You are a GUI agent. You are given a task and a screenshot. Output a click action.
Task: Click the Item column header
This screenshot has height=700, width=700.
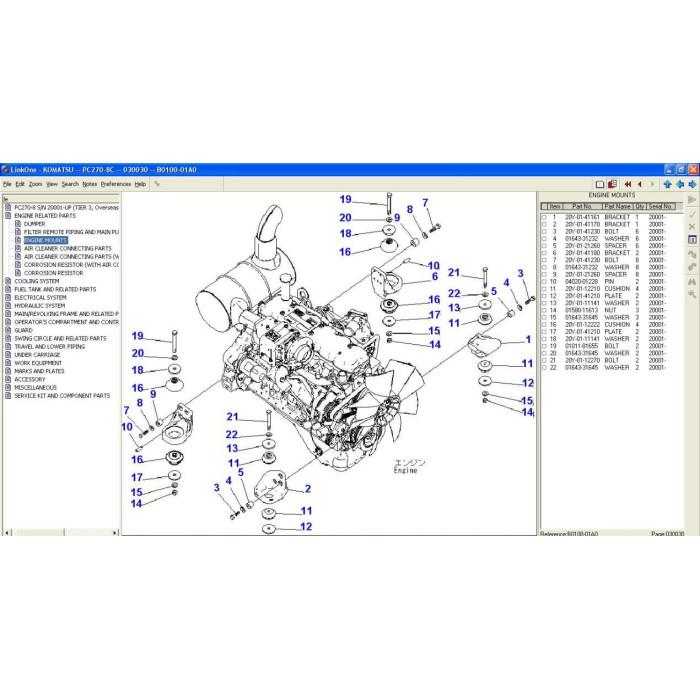554,206
